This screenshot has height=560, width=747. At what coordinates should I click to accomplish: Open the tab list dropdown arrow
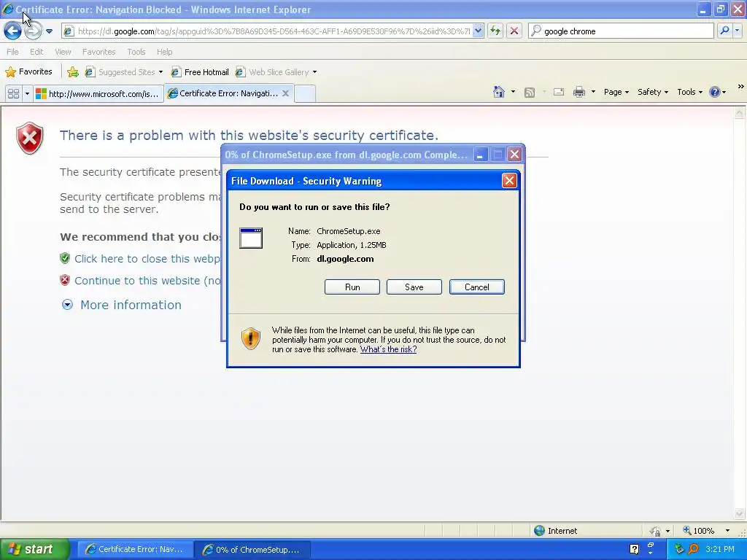tap(27, 94)
